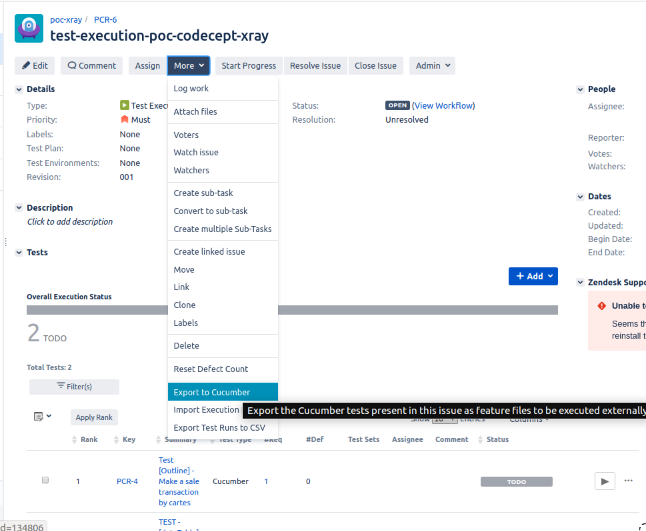This screenshot has width=646, height=531.
Task: Open the View Workflow link
Action: point(444,105)
